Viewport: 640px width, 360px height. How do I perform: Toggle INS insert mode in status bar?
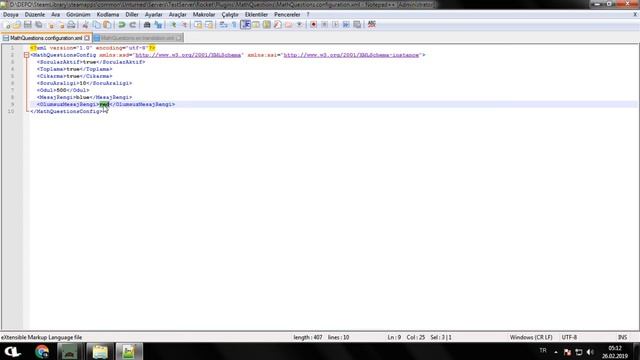pos(622,337)
